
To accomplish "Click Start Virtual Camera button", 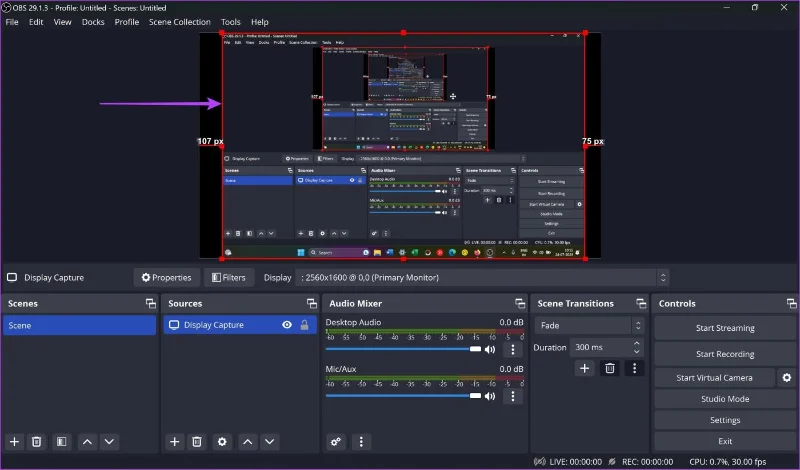I will click(714, 378).
